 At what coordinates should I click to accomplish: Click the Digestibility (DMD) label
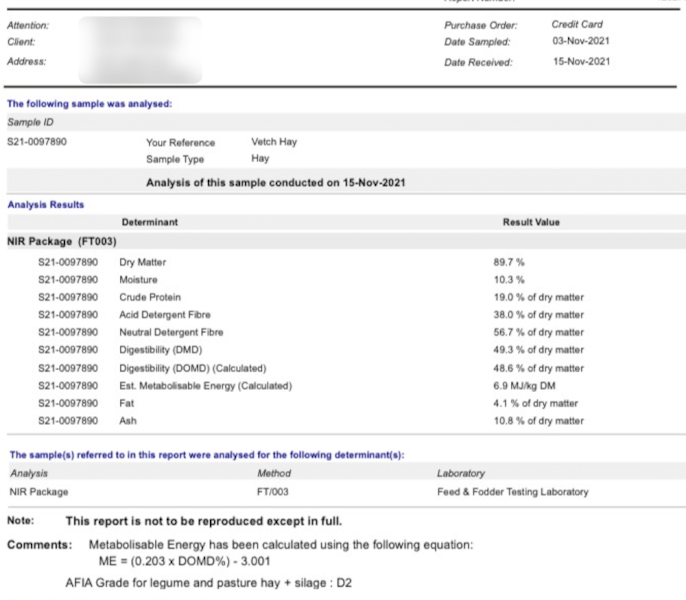coord(164,350)
